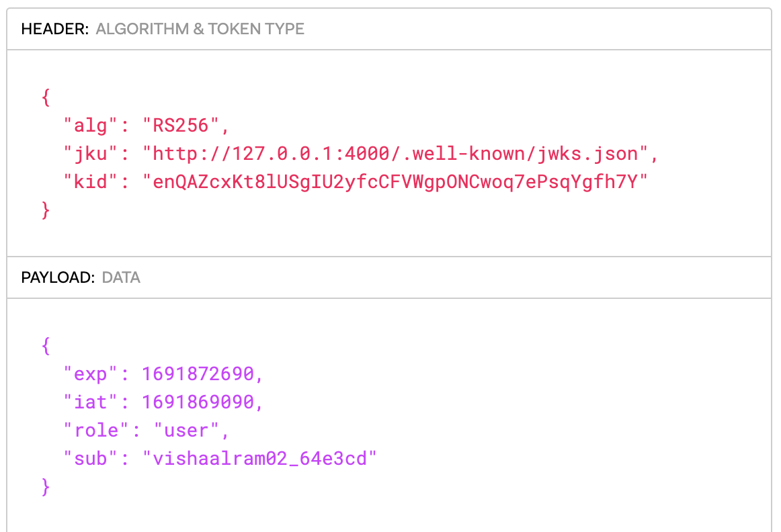Click the exp value 1691872690
The image size is (781, 532).
click(x=198, y=373)
